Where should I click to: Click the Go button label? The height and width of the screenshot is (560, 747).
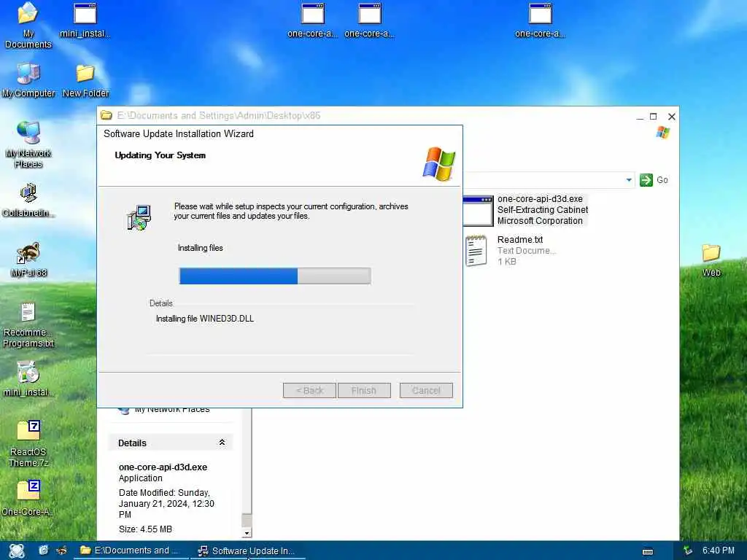tap(662, 180)
